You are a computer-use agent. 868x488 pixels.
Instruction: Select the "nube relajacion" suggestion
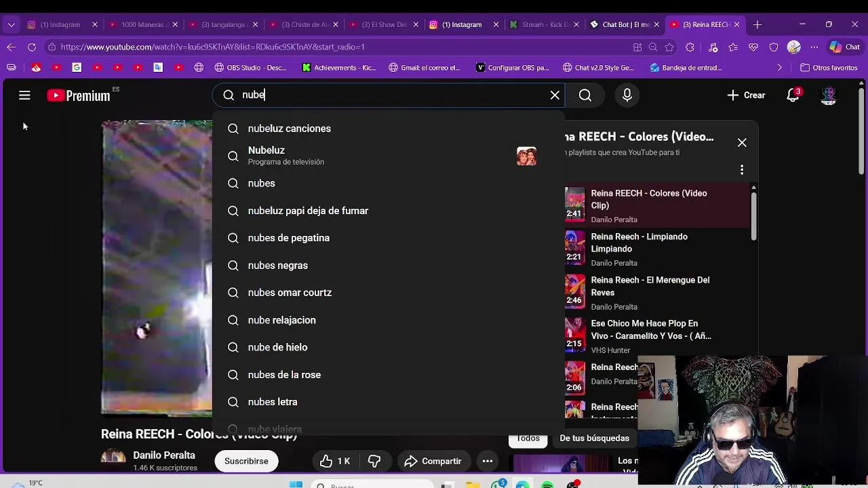[388, 320]
